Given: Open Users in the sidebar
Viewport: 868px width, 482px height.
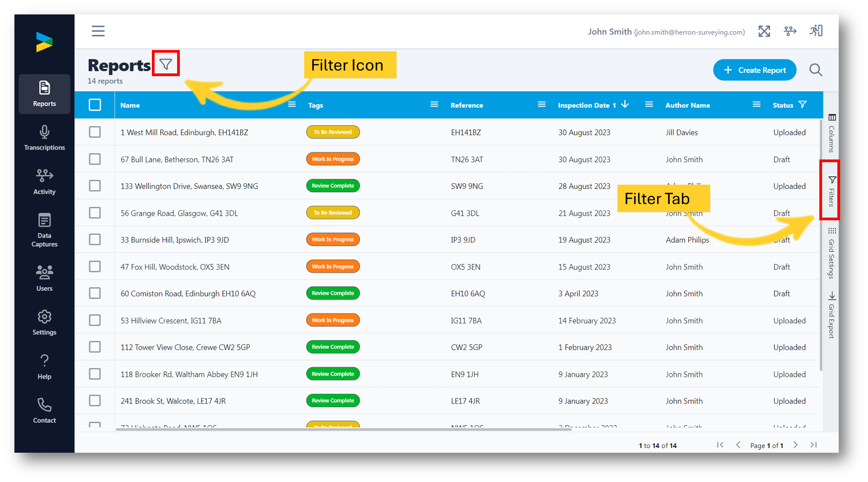Looking at the screenshot, I should point(44,278).
